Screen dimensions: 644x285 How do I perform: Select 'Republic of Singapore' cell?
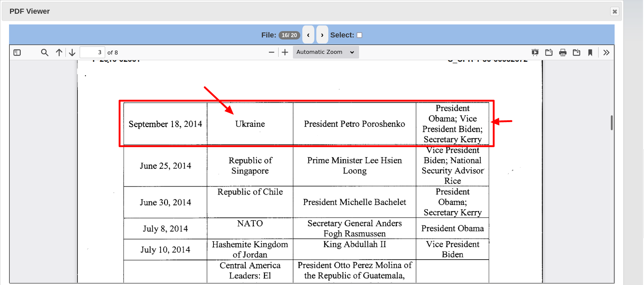point(250,166)
